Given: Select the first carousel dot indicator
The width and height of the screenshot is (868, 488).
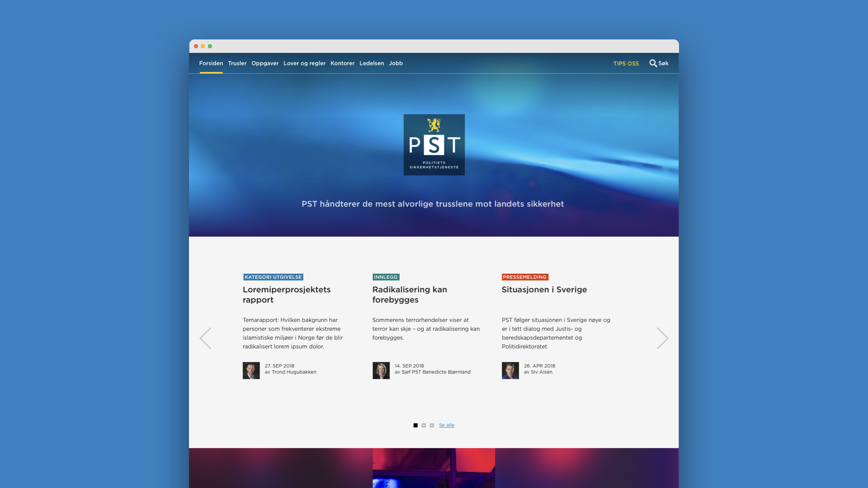Looking at the screenshot, I should [415, 425].
